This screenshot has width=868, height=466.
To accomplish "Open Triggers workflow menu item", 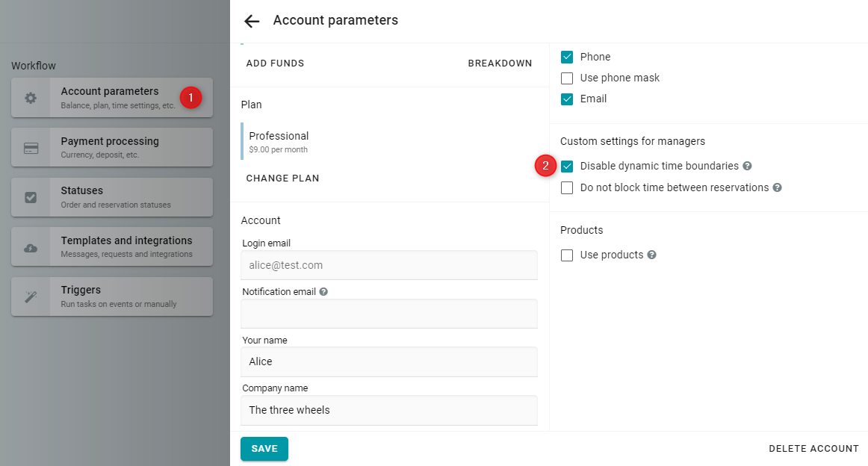I will (112, 296).
